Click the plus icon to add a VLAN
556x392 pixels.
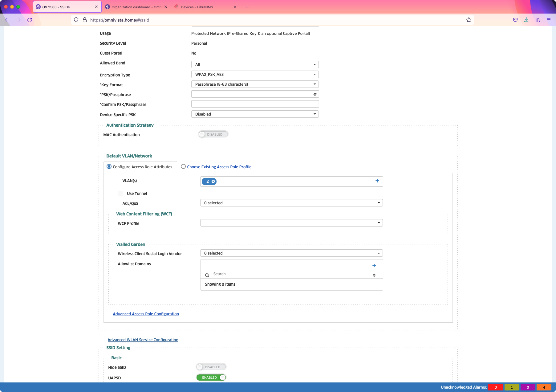[x=377, y=181]
